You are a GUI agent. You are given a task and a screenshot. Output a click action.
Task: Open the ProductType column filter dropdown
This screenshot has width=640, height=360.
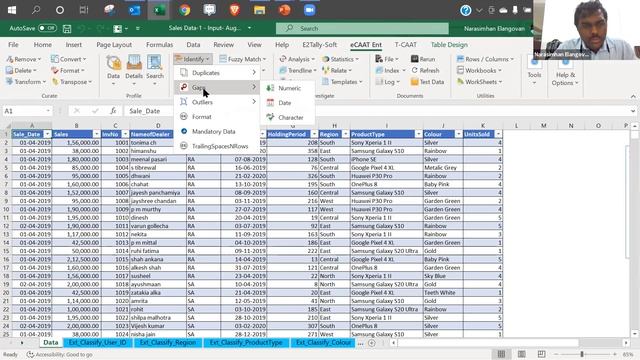pos(418,134)
